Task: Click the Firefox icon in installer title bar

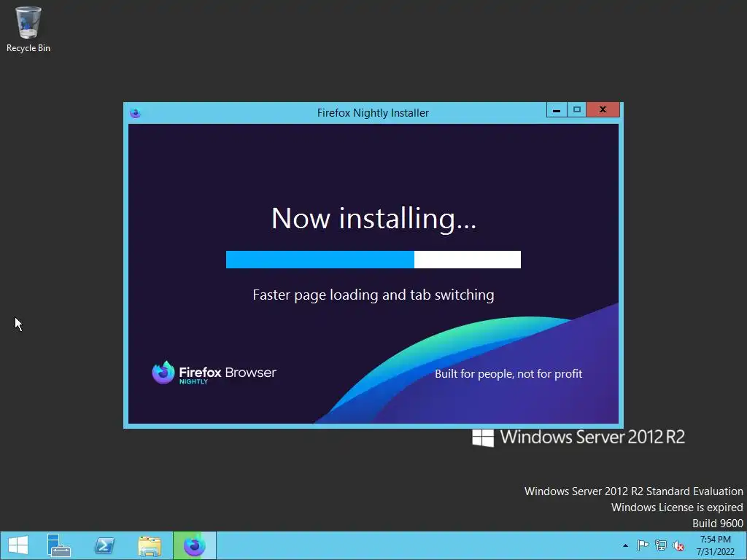Action: [x=135, y=113]
